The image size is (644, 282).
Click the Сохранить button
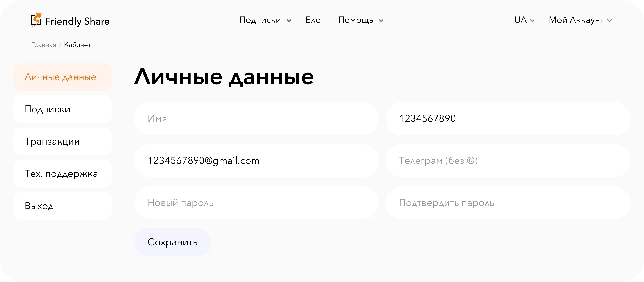[173, 242]
